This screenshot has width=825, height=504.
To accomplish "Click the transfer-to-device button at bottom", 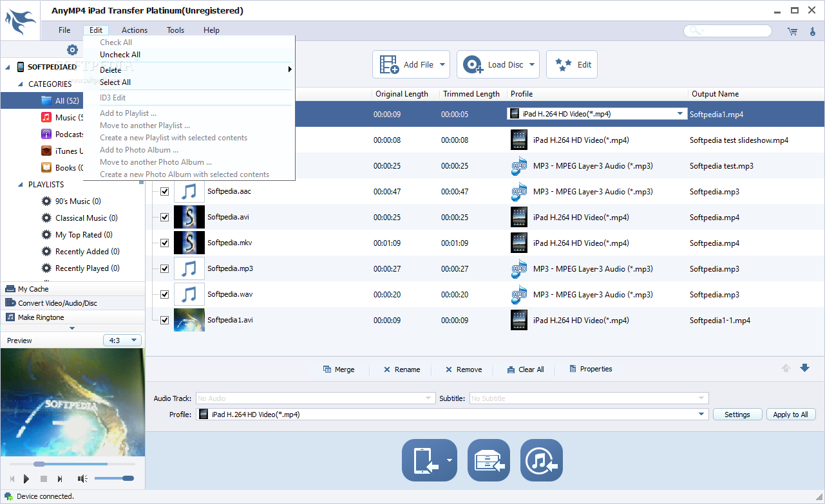I will point(430,460).
